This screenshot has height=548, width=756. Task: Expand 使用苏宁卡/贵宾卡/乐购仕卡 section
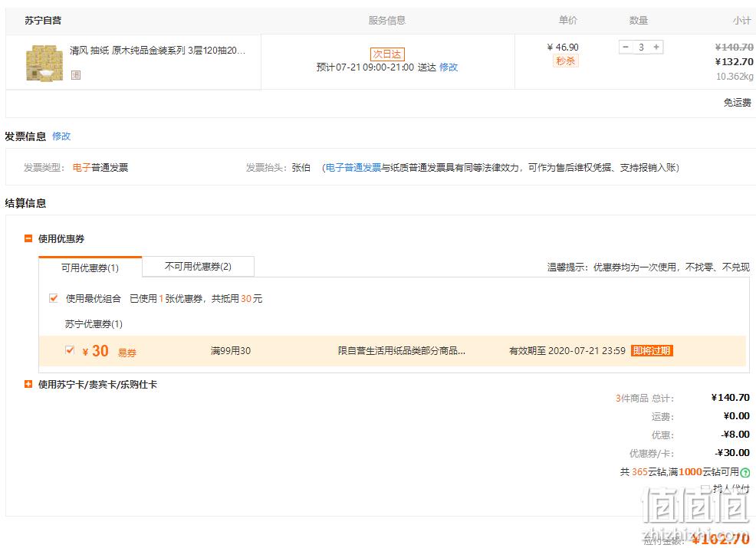[28, 384]
